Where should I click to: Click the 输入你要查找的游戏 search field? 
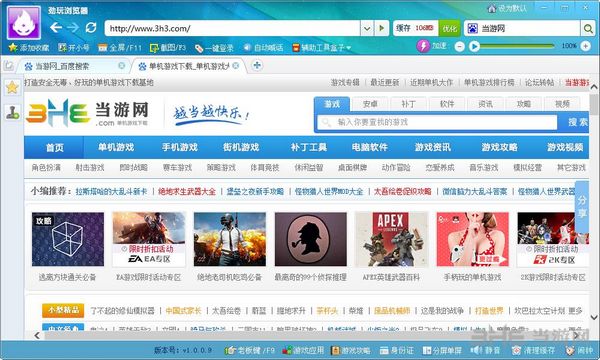tap(437, 122)
